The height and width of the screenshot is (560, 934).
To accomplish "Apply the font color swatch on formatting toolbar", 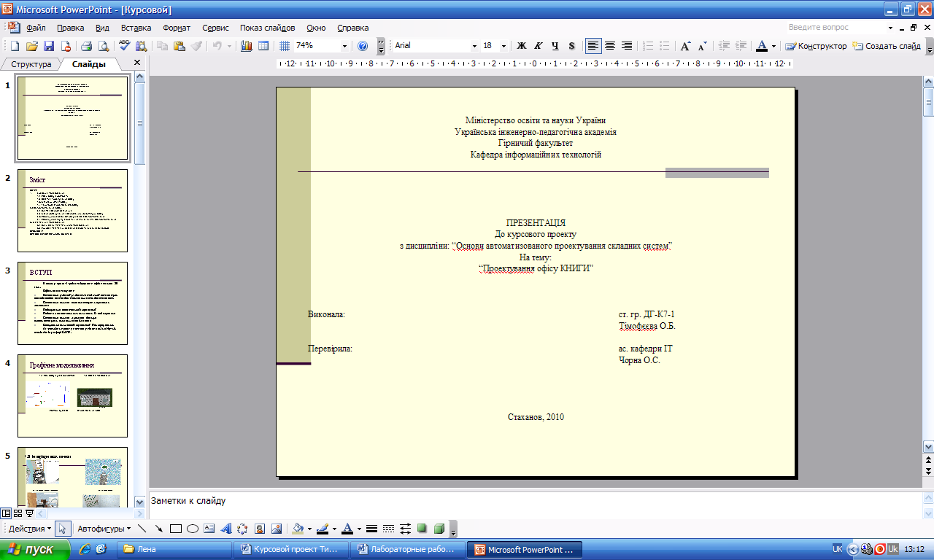I will click(x=761, y=46).
